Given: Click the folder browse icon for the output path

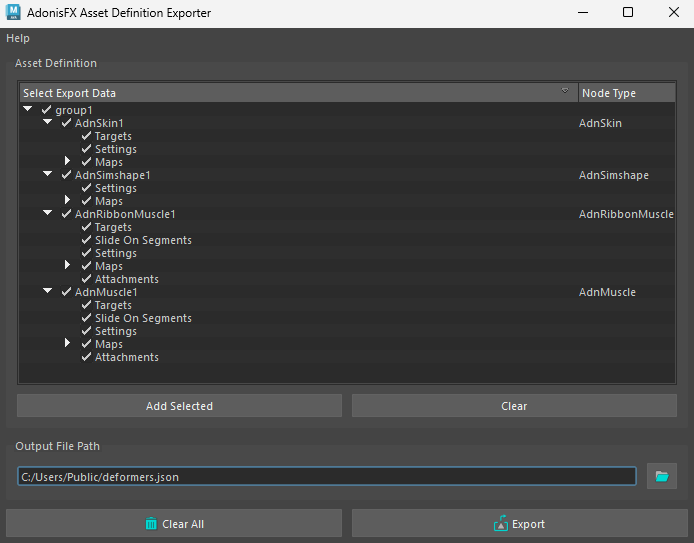Looking at the screenshot, I should pos(662,476).
